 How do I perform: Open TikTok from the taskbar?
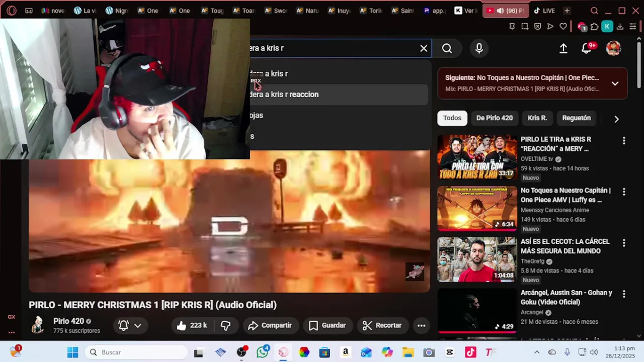(470, 352)
